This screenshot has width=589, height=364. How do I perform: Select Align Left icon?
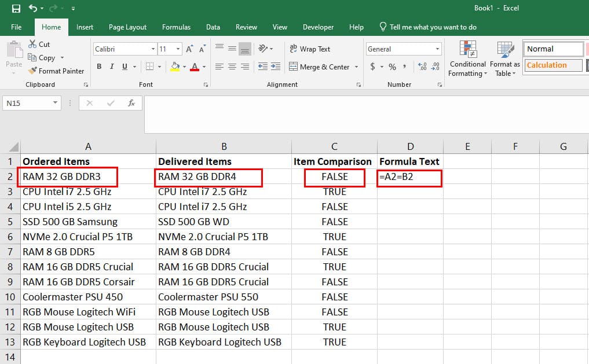click(x=219, y=67)
